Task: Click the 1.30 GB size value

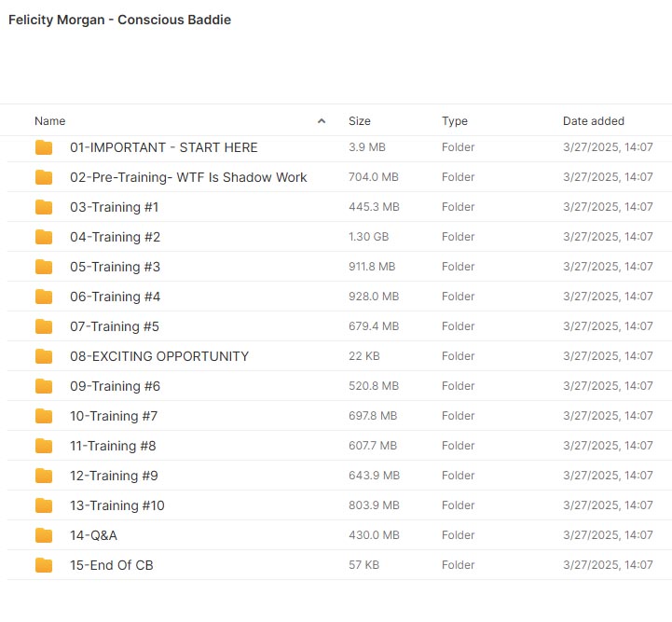Action: 368,237
